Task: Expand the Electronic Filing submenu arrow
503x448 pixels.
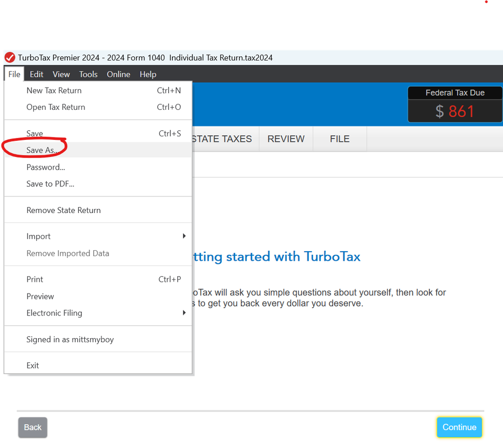Action: [x=184, y=313]
